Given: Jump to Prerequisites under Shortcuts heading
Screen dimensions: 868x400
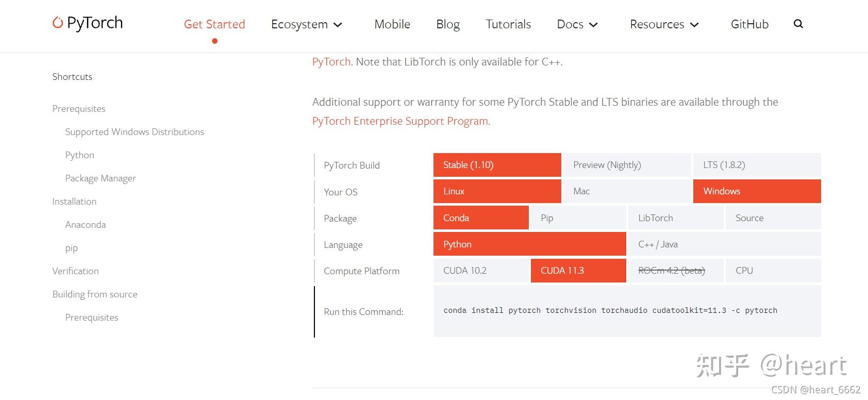Looking at the screenshot, I should (x=79, y=109).
